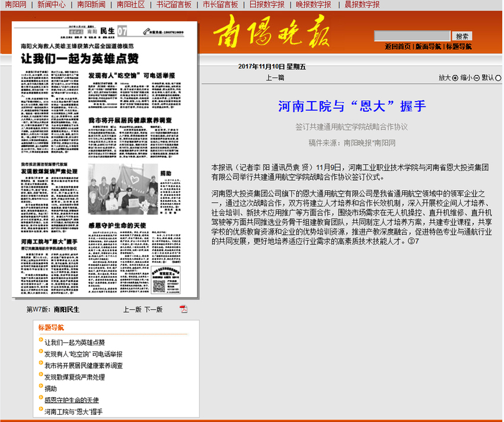
Task: Open nav item 发现散煤复烧严肃处理
Action: click(x=75, y=377)
